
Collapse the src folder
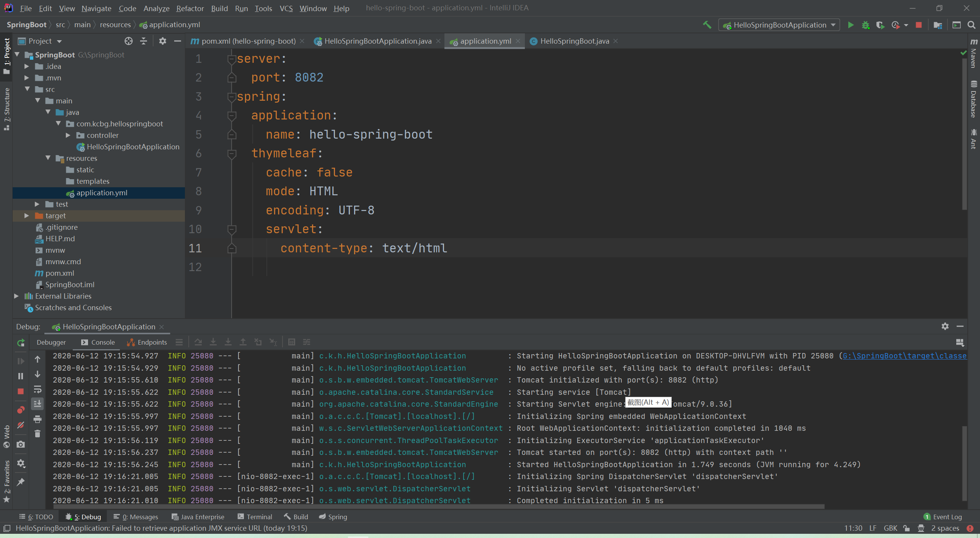click(27, 89)
